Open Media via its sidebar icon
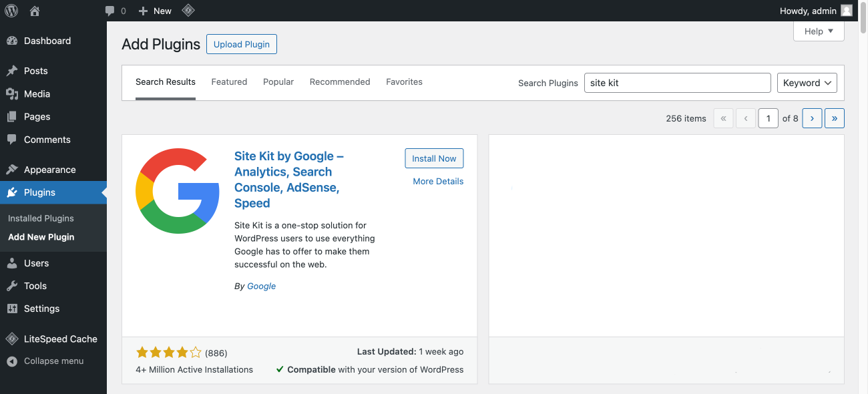Screen dimensions: 868x394 click(13, 93)
